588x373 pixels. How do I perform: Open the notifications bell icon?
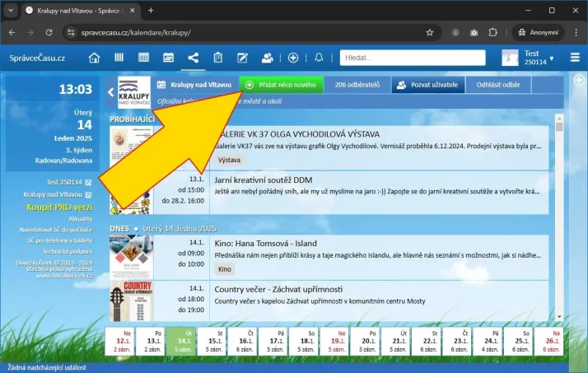pyautogui.click(x=319, y=58)
